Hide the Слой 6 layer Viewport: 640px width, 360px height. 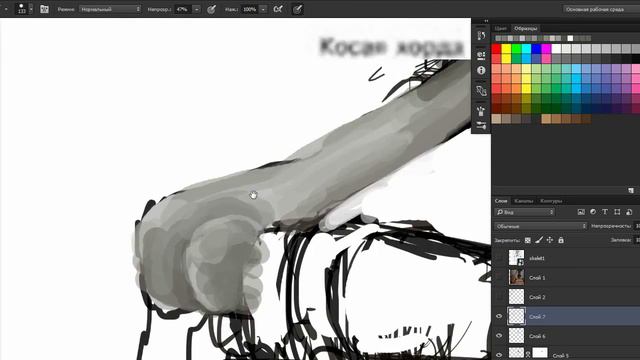499,336
